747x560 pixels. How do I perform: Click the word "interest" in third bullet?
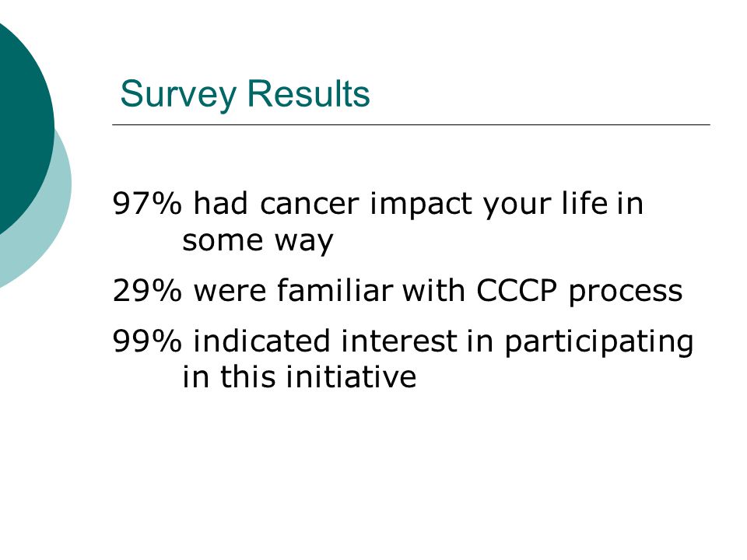(399, 341)
